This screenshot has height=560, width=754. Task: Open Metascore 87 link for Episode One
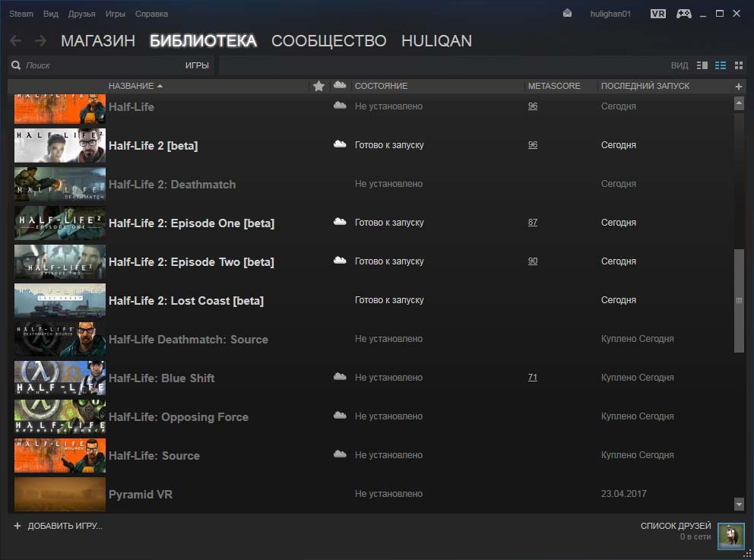532,223
